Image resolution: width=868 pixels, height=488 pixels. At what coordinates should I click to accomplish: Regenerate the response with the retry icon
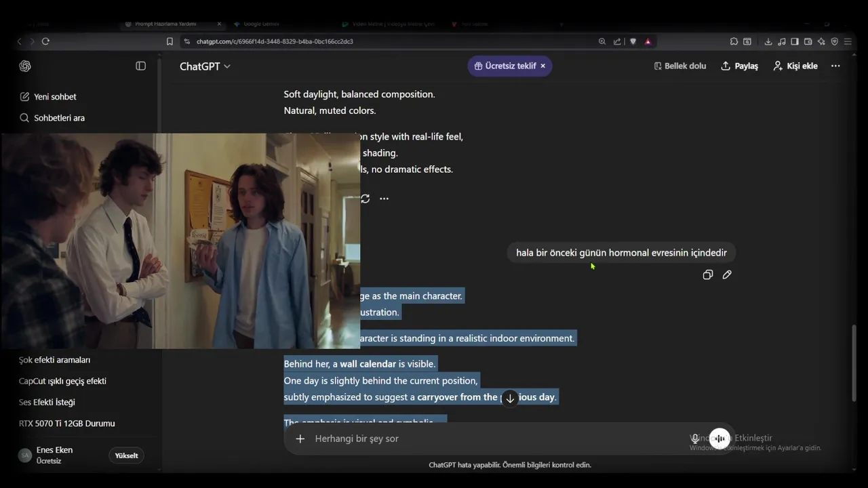point(365,199)
